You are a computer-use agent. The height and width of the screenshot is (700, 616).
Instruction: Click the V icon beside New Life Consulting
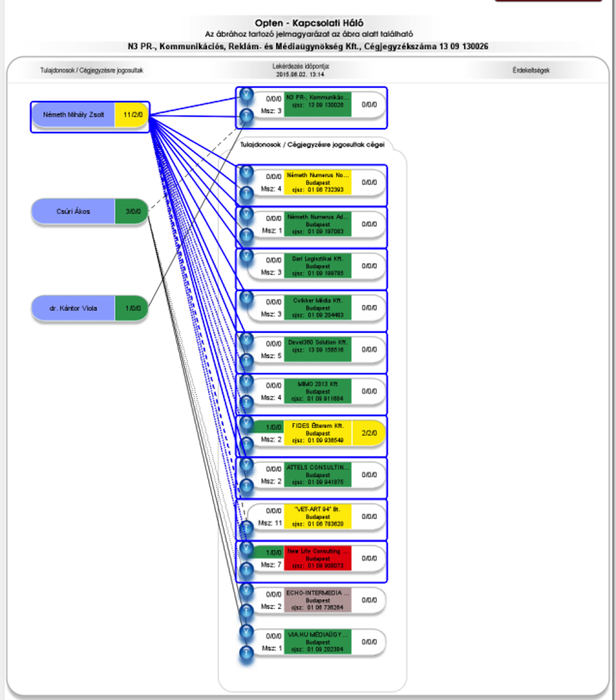point(247,548)
